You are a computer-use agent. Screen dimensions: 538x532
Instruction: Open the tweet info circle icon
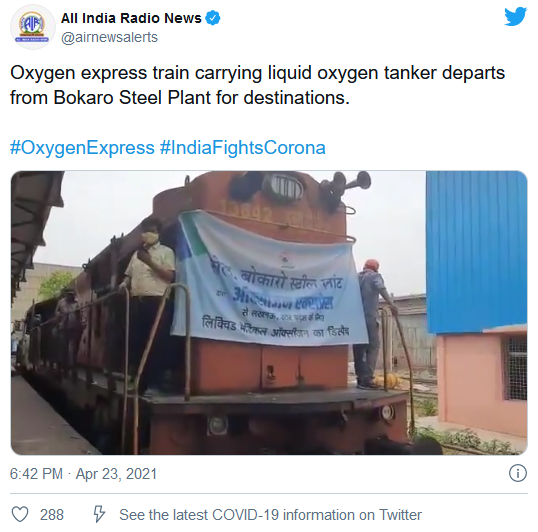click(517, 474)
